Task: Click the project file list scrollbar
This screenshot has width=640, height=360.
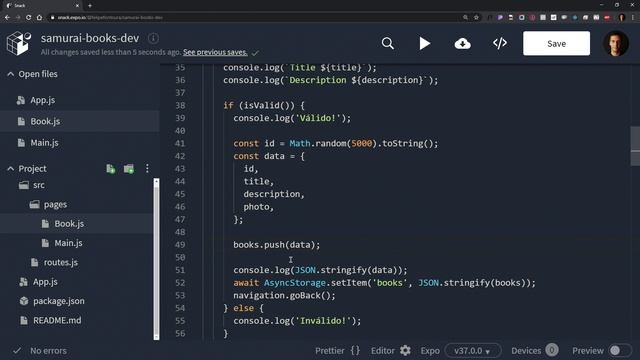Action: pyautogui.click(x=156, y=259)
